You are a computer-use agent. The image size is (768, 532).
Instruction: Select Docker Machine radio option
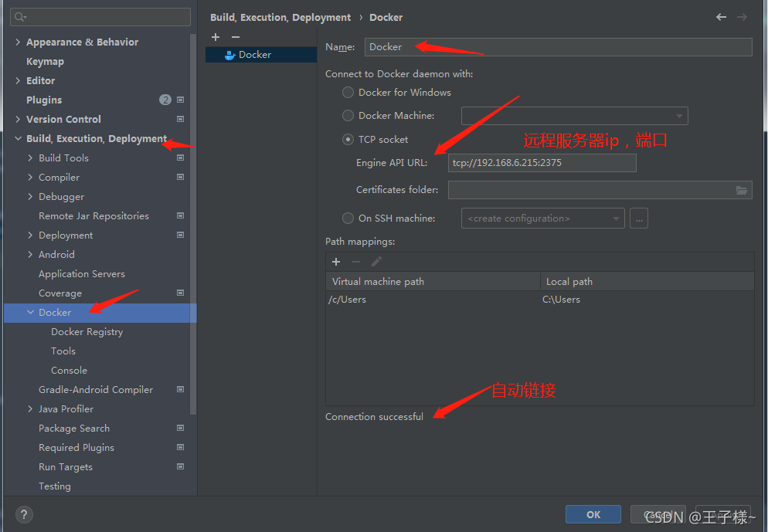348,116
